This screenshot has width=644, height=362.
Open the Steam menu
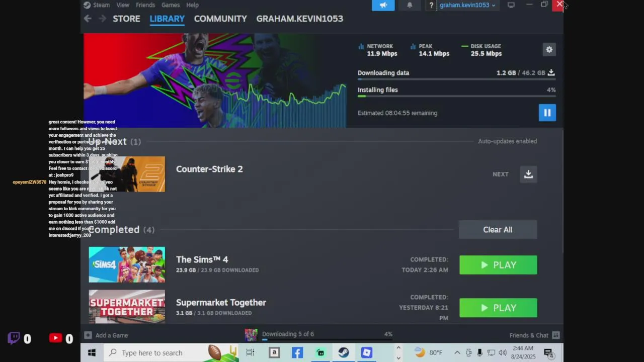[97, 5]
